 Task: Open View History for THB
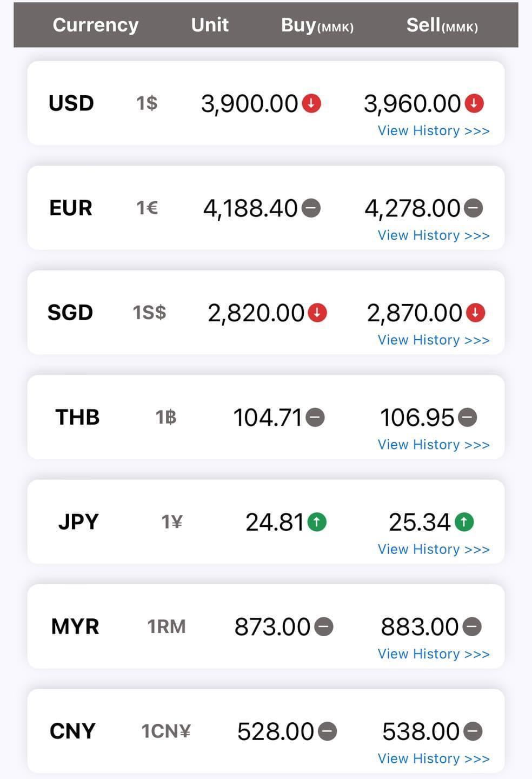[x=434, y=445]
